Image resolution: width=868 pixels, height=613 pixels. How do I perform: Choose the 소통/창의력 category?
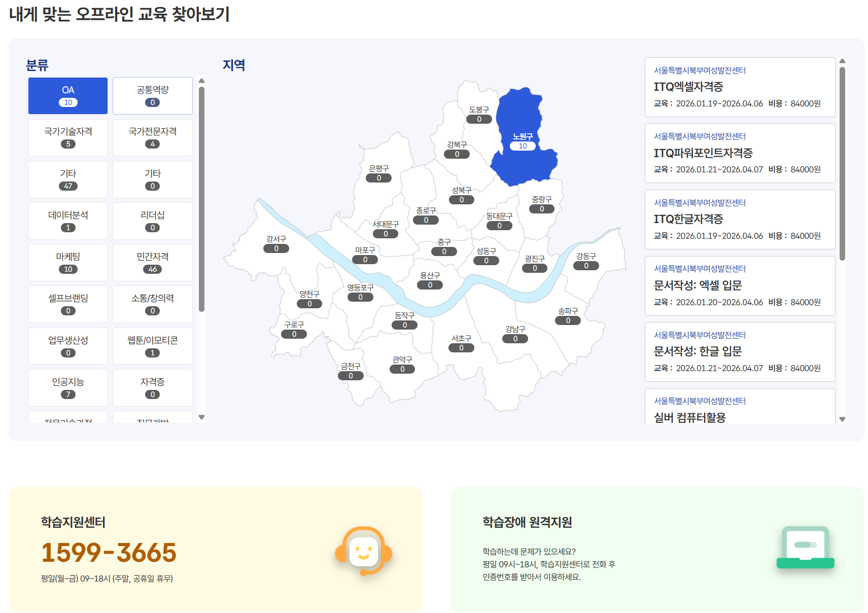pos(153,304)
